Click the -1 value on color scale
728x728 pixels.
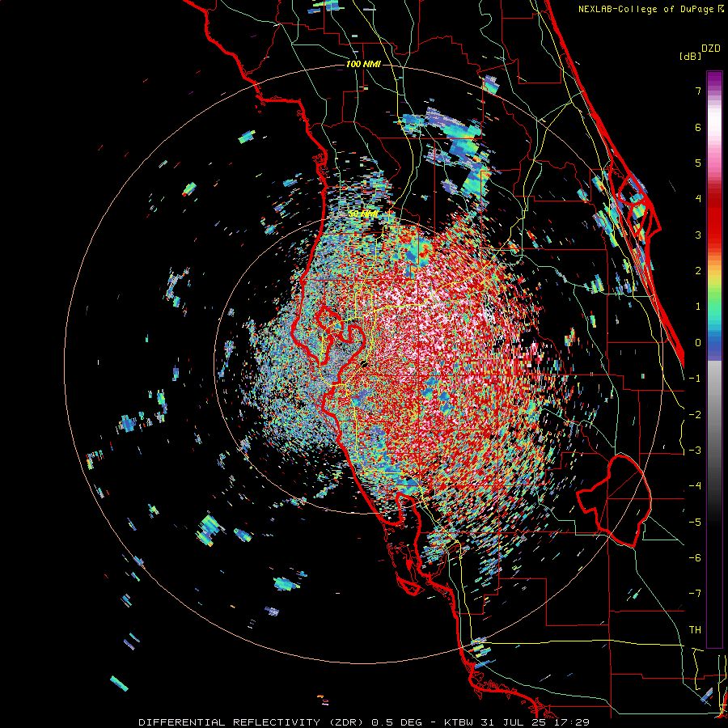[695, 379]
